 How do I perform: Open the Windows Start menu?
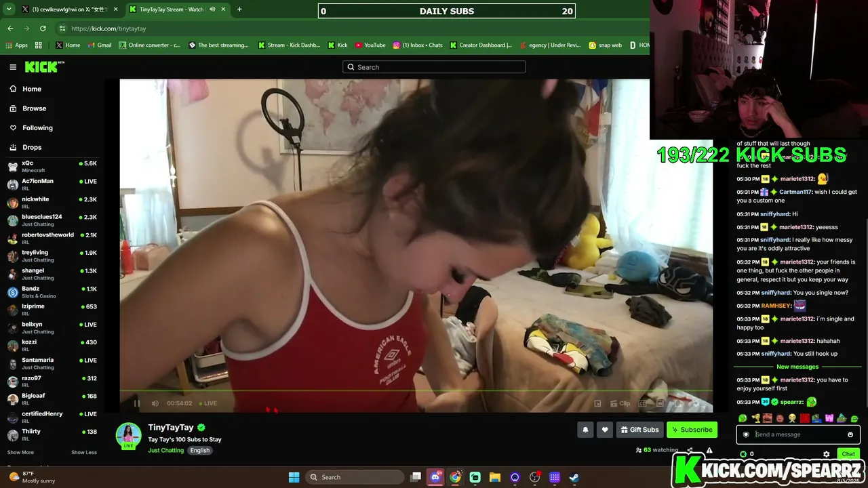[x=294, y=477]
